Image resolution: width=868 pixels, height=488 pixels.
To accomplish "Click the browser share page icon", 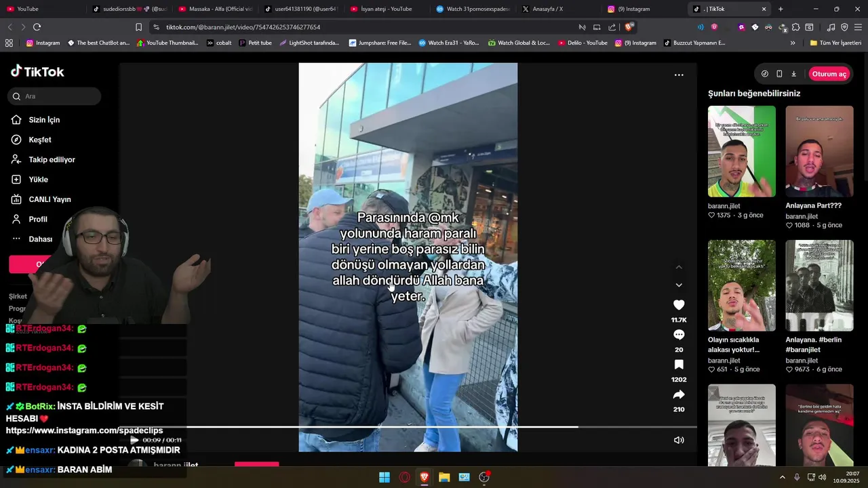I will (x=612, y=27).
